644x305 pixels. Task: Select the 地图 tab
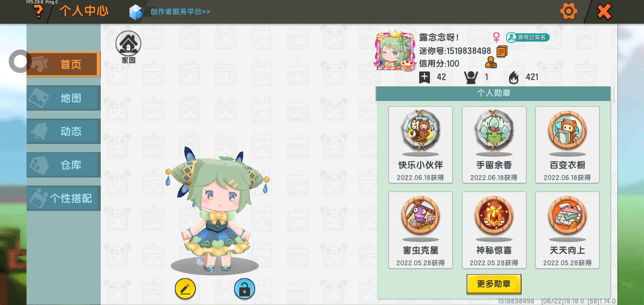pyautogui.click(x=64, y=98)
